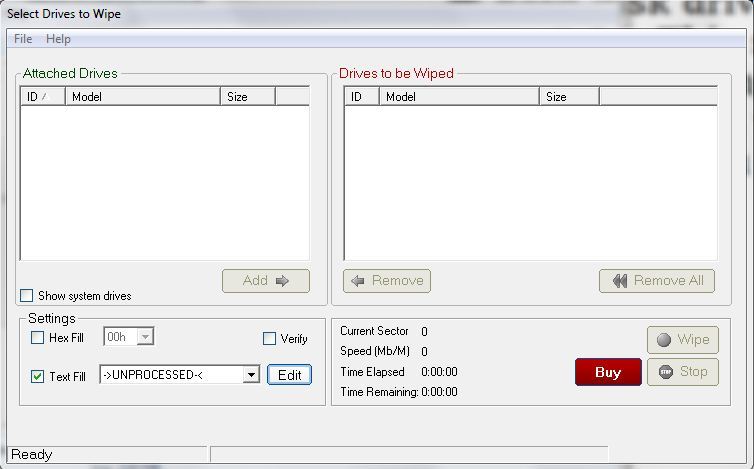The image size is (754, 469).
Task: Click the red Buy button
Action: pos(608,372)
